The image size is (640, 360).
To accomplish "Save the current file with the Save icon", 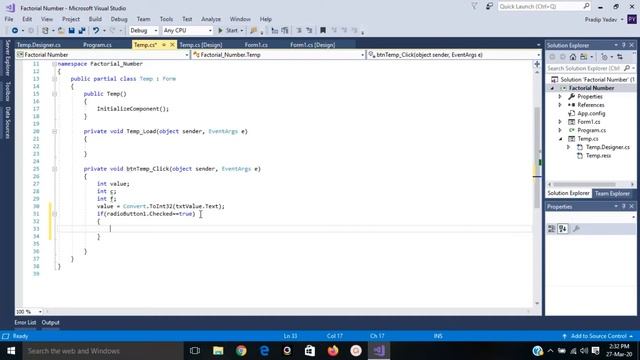I will tap(71, 31).
